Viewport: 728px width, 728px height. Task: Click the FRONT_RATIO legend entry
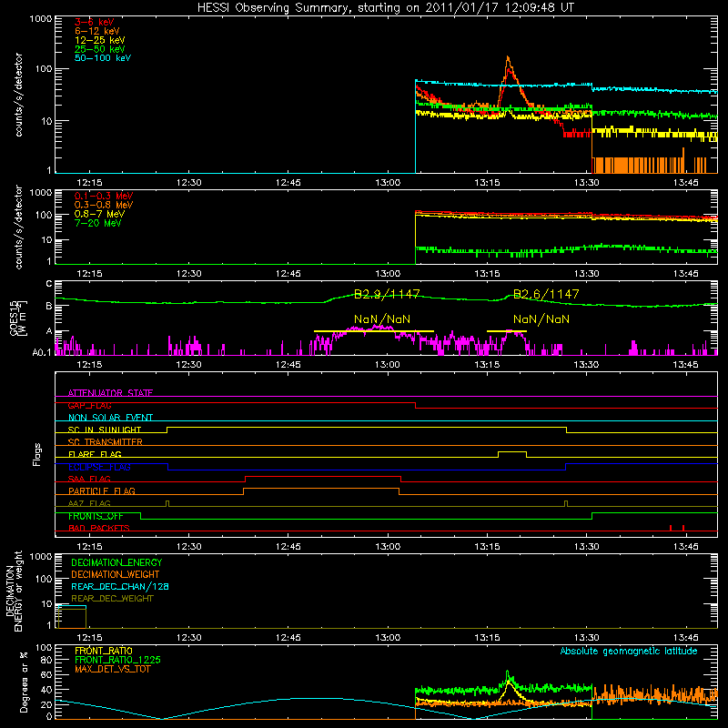pyautogui.click(x=104, y=651)
